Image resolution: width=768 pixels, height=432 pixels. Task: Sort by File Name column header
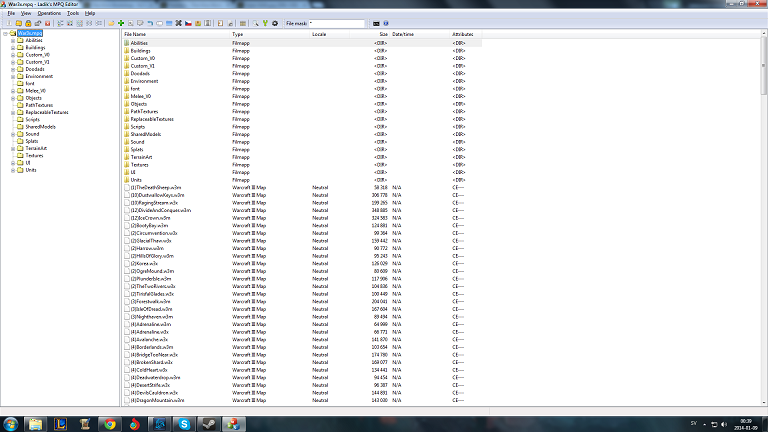(x=175, y=34)
